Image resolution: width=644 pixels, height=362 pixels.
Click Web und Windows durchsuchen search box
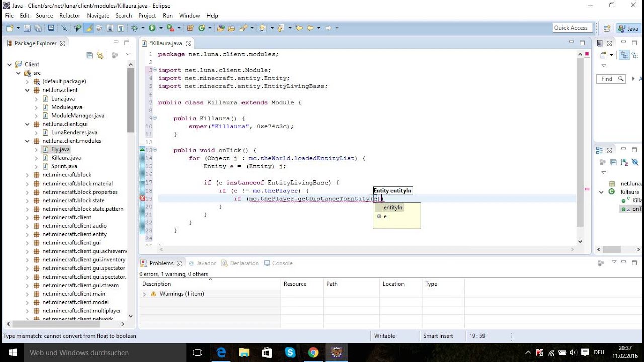(105, 353)
